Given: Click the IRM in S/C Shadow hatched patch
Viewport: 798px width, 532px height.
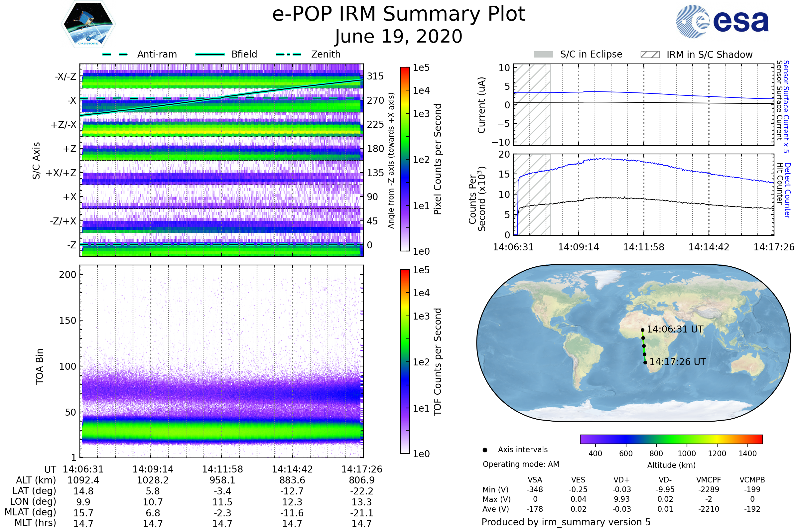Looking at the screenshot, I should tap(650, 55).
